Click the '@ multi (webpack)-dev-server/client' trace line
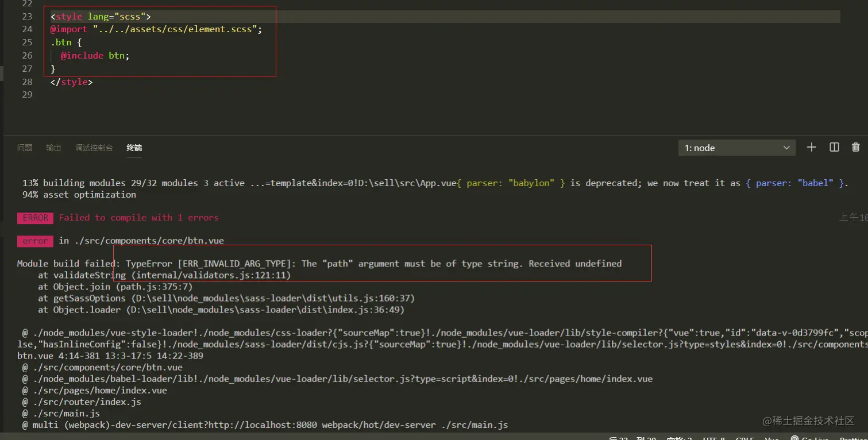Viewport: 868px width, 440px height. (265, 425)
